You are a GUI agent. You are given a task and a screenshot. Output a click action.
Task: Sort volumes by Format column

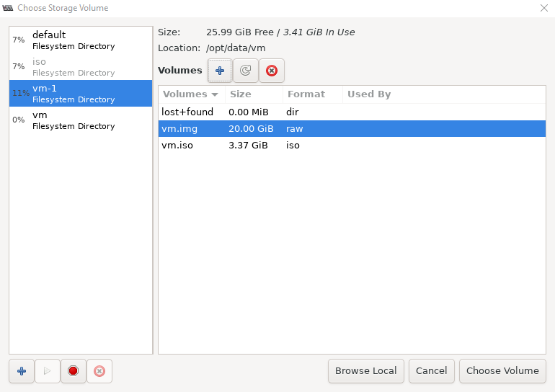311,94
